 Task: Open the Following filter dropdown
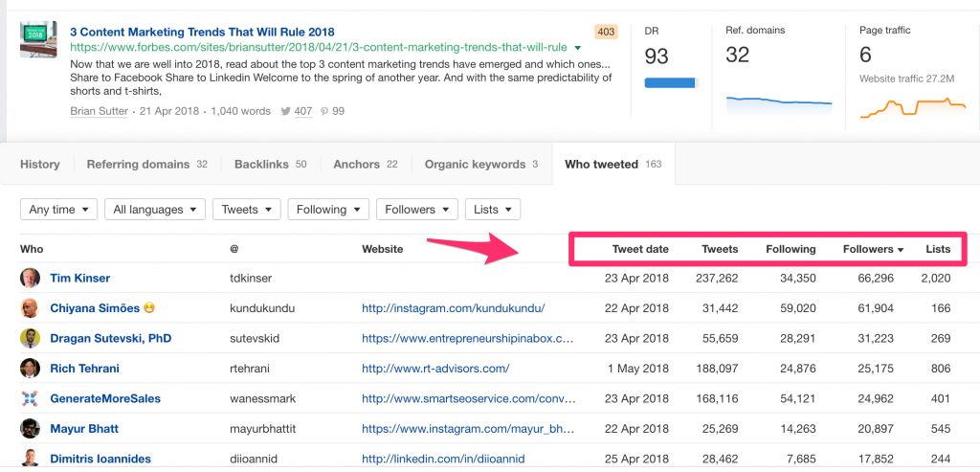point(328,210)
